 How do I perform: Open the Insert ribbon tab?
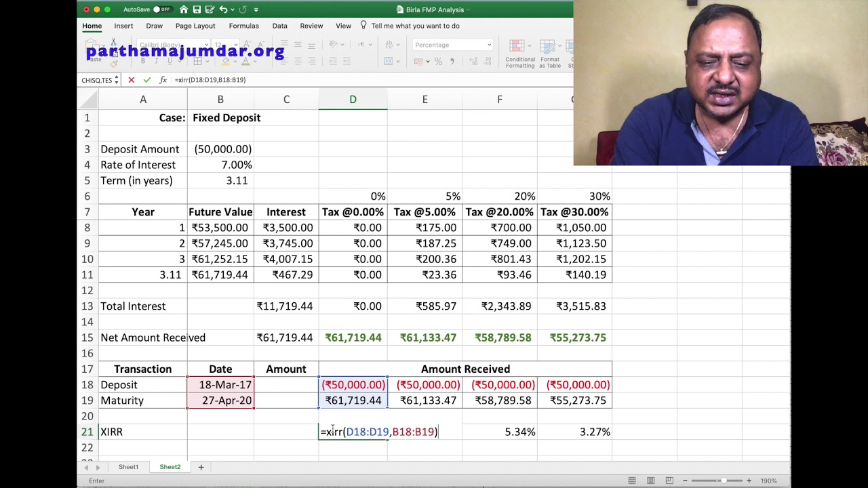[123, 26]
